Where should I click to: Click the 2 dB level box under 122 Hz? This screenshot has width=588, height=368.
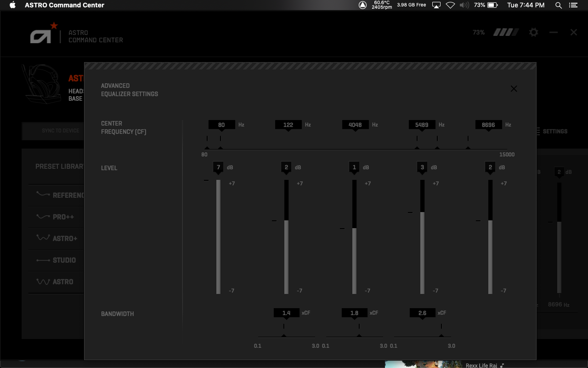point(286,167)
